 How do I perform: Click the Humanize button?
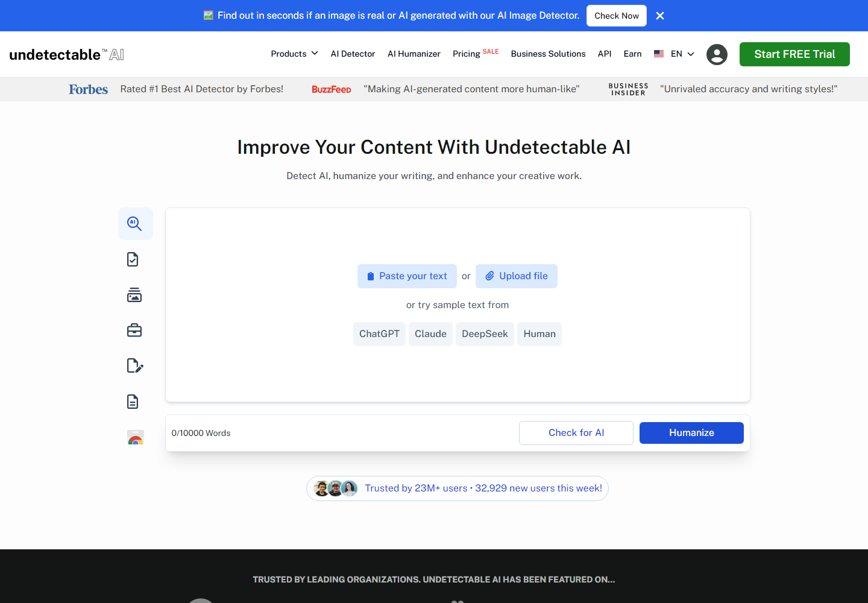click(x=691, y=433)
